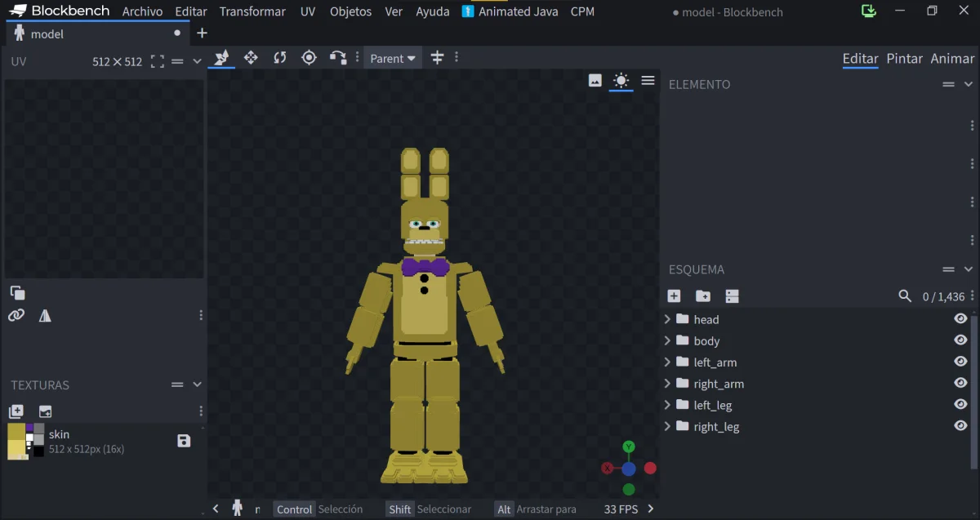Expand the right_leg group

[x=667, y=425]
